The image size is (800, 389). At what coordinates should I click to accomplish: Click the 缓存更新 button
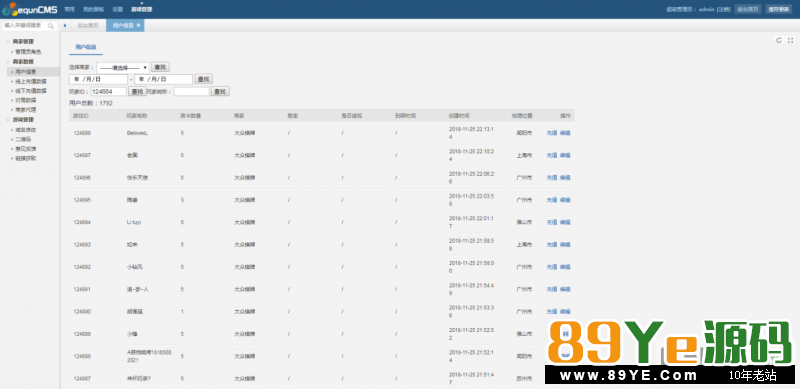pos(779,9)
